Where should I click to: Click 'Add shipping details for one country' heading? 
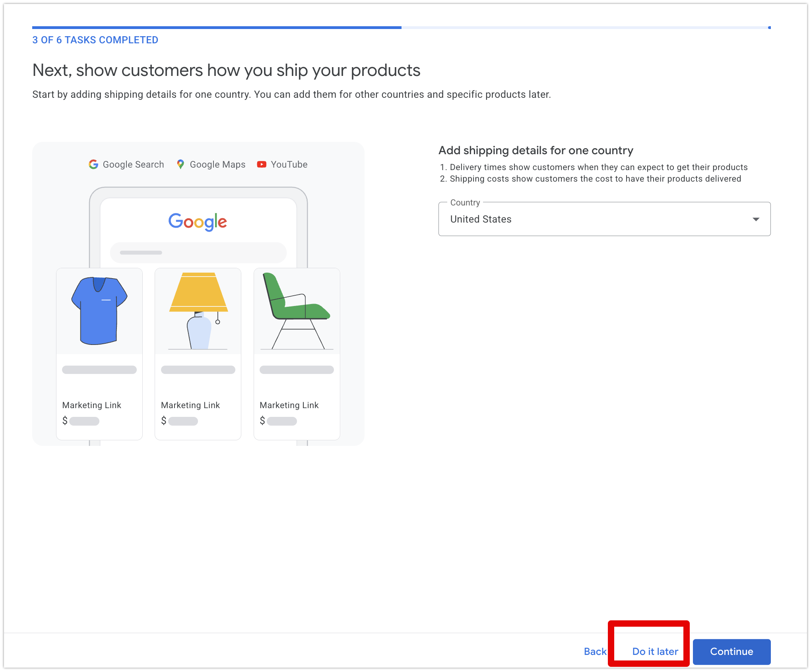click(x=536, y=150)
